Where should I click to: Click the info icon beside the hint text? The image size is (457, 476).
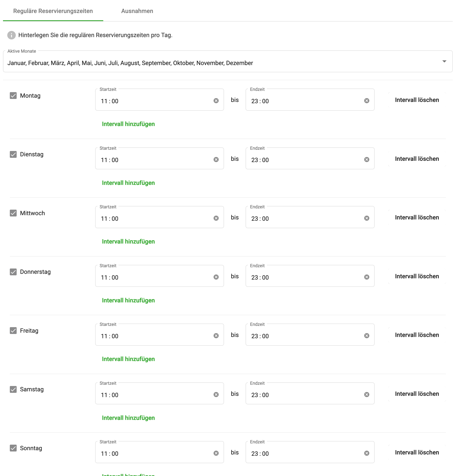12,35
